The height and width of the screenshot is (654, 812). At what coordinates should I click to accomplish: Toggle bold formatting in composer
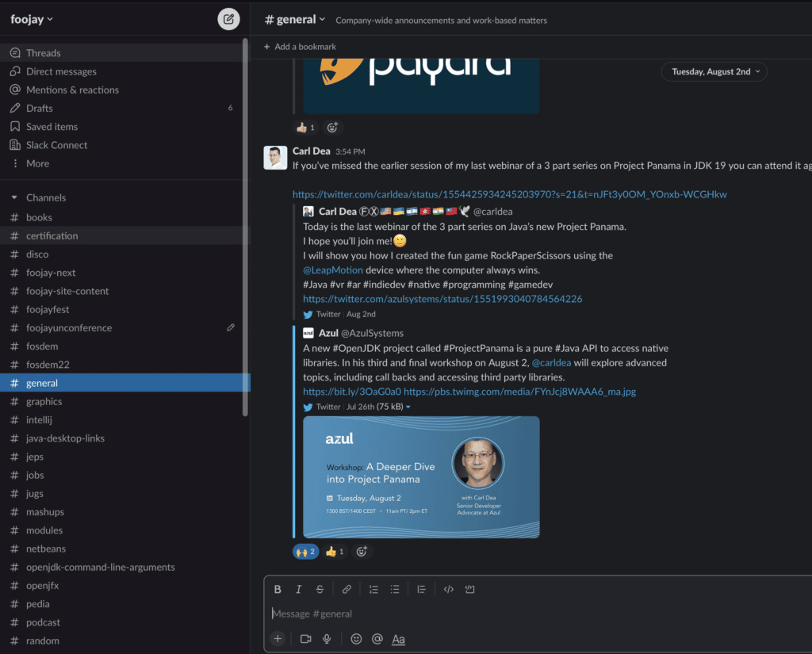[278, 589]
